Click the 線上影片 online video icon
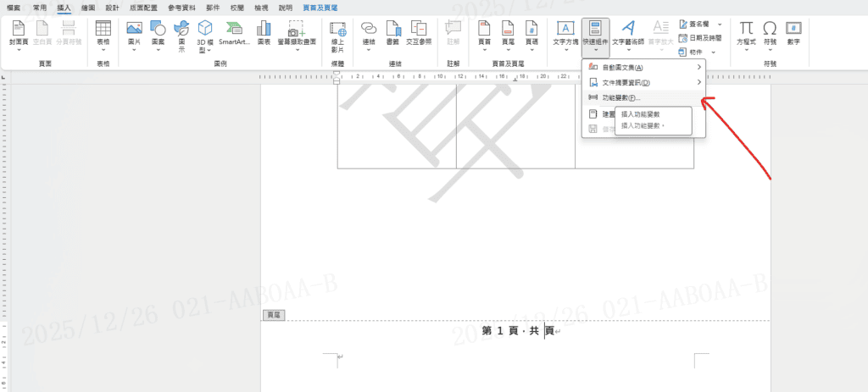 point(337,34)
